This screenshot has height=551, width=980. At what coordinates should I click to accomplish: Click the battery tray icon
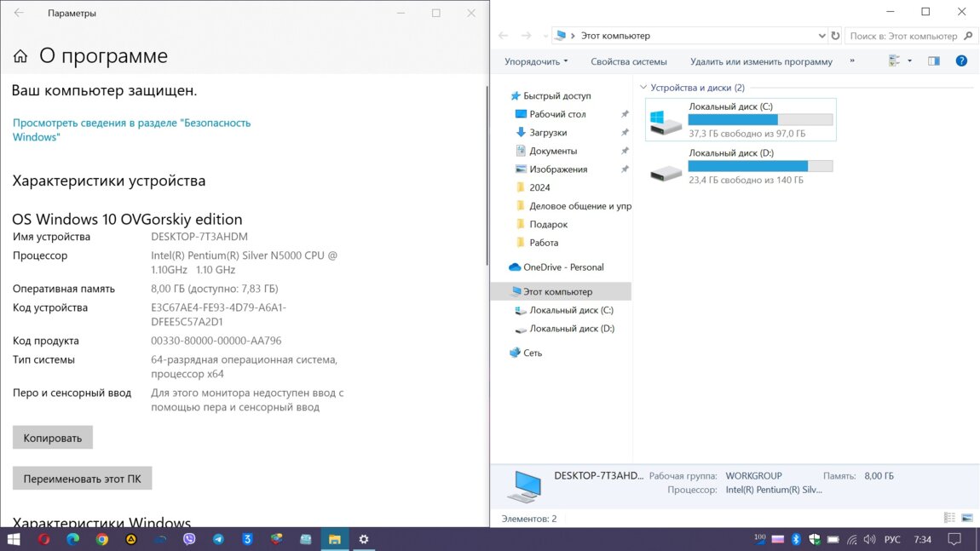pyautogui.click(x=833, y=539)
